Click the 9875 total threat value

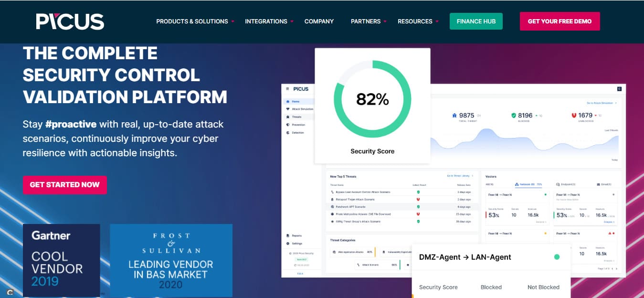coord(466,116)
